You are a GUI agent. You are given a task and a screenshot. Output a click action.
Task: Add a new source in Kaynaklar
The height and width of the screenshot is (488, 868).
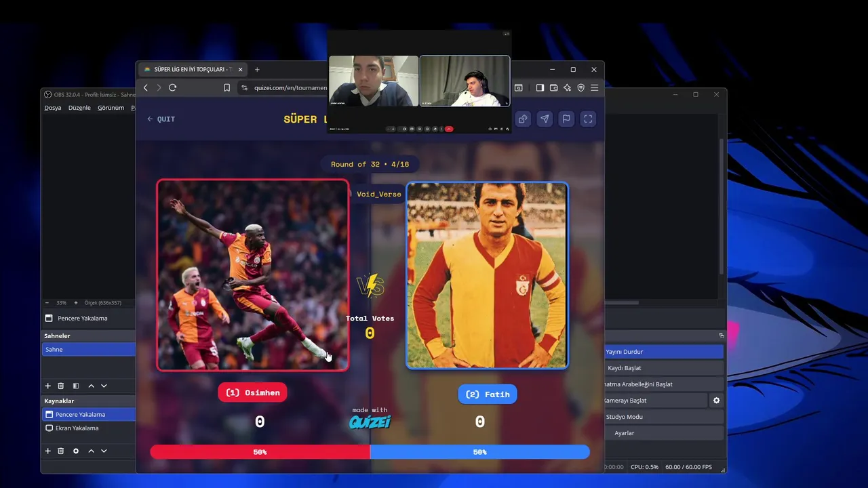coord(47,451)
